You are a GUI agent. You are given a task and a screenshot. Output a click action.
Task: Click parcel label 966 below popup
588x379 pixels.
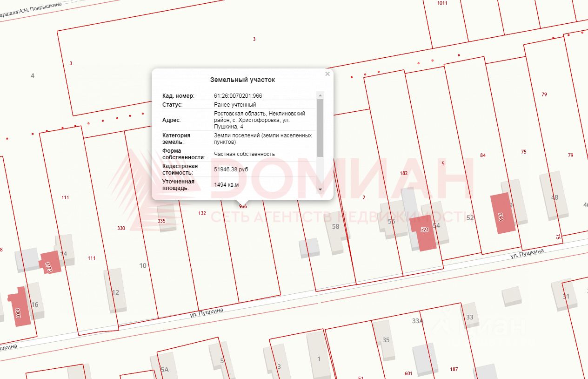(242, 206)
